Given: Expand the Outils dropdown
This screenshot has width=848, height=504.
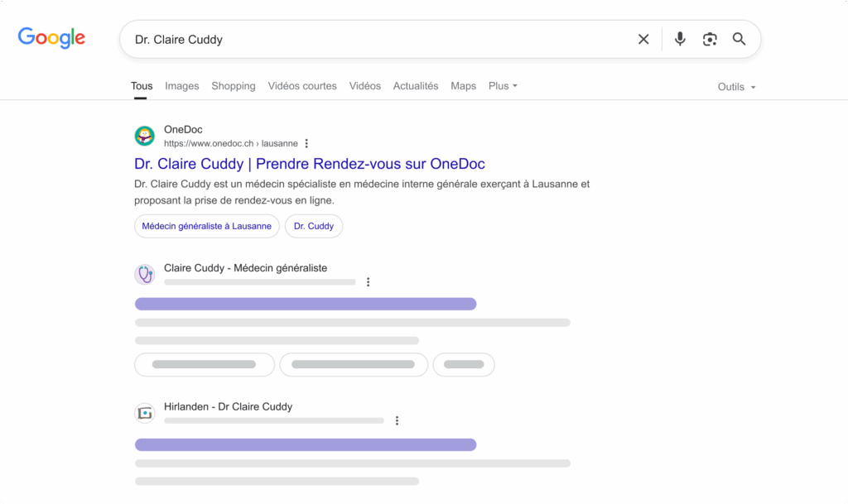Looking at the screenshot, I should 736,87.
